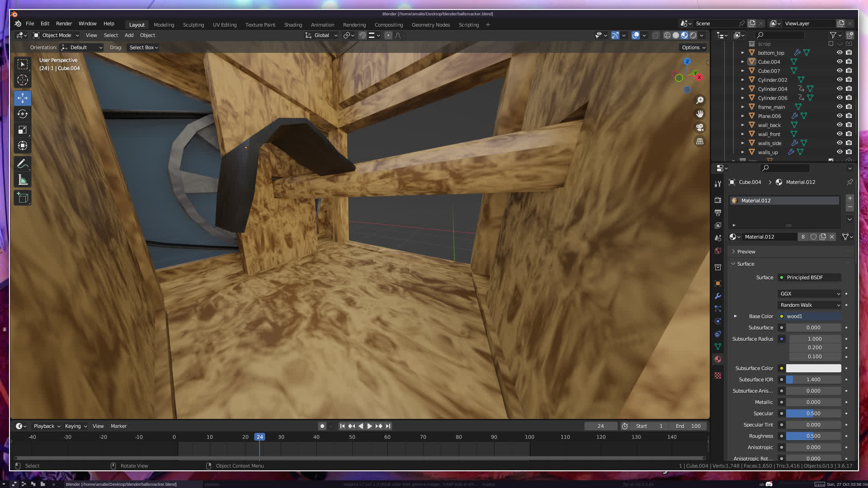This screenshot has height=488, width=868.
Task: Expand the Preview panel
Action: pyautogui.click(x=746, y=252)
